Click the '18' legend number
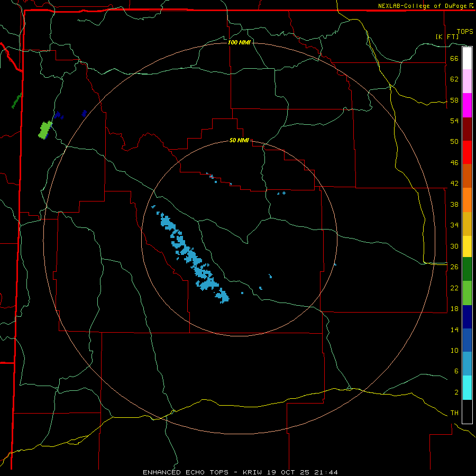This screenshot has height=476, width=476. tap(454, 309)
